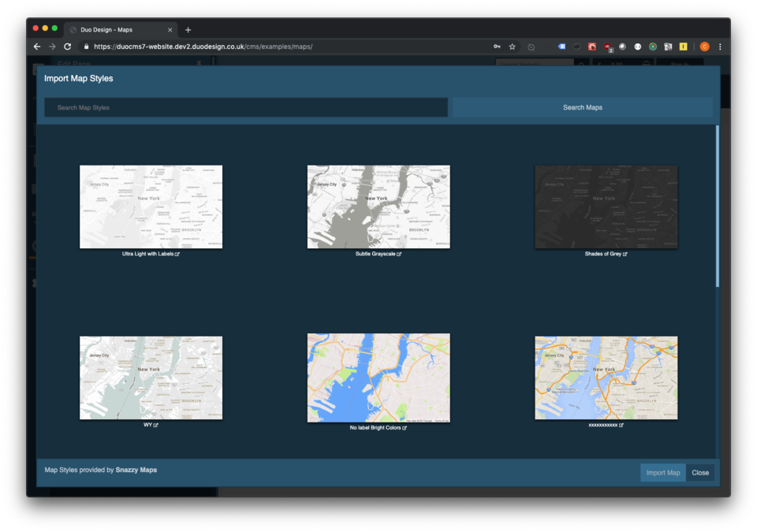Open external link icon next to Subtle Grayscale
This screenshot has width=757, height=532.
pos(400,255)
